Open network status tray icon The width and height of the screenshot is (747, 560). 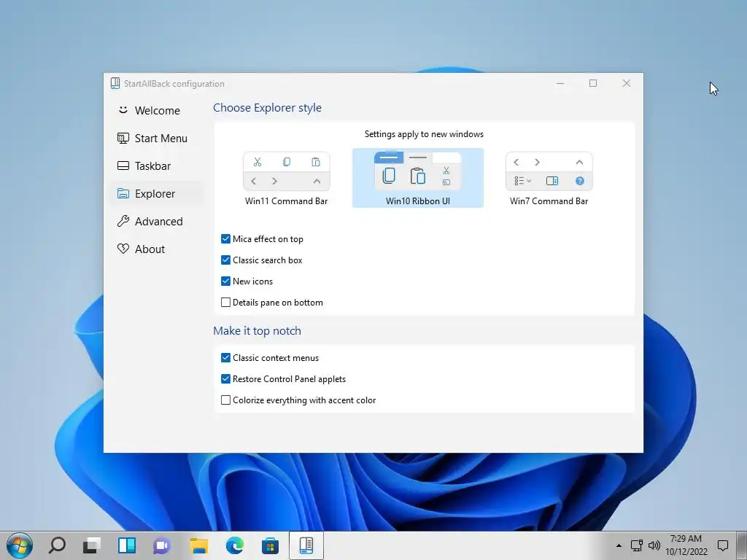636,545
